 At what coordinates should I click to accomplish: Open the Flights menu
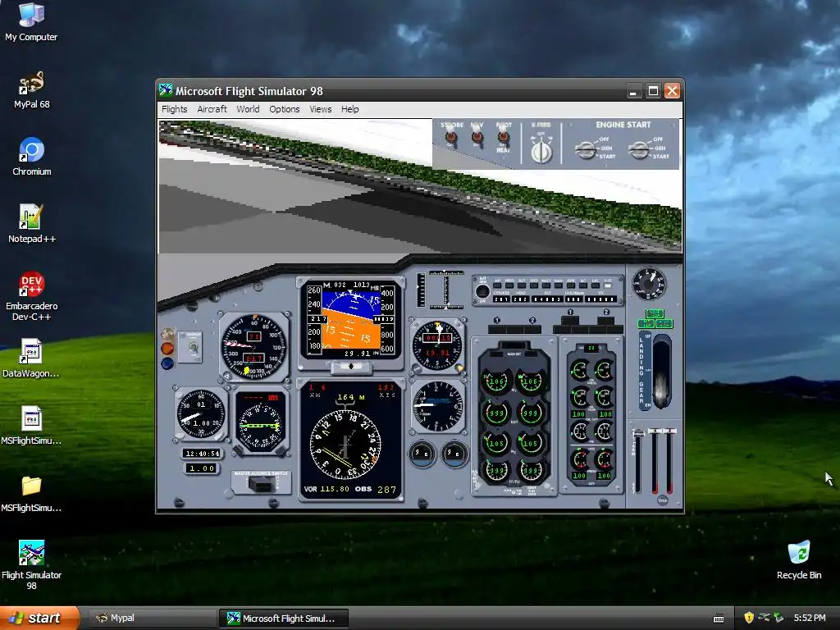[175, 109]
